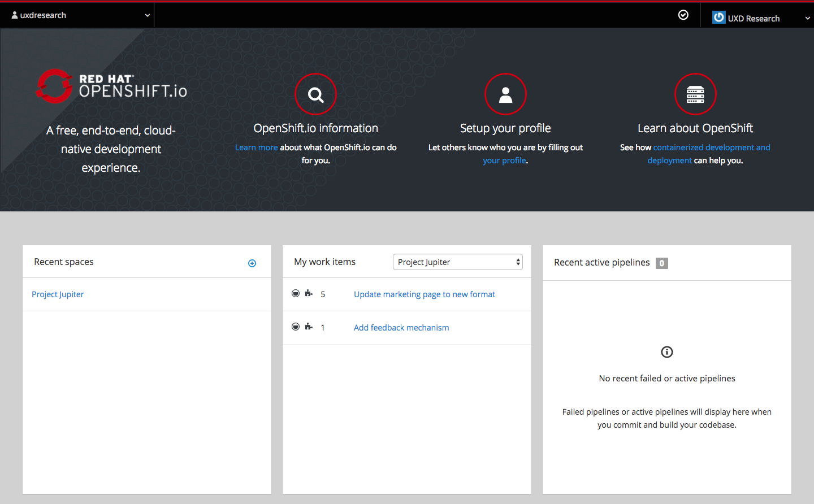Open containerized development and deployment link
Screen dimensions: 814x504
click(x=709, y=154)
